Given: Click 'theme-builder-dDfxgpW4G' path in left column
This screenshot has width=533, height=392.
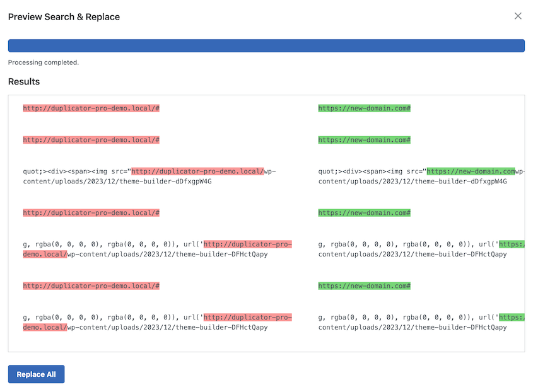Looking at the screenshot, I should [165, 182].
